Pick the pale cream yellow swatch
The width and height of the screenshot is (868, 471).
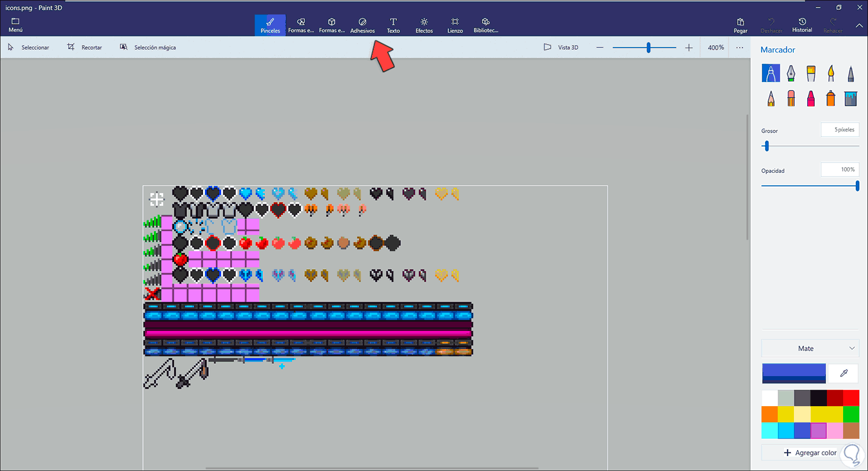(802, 414)
